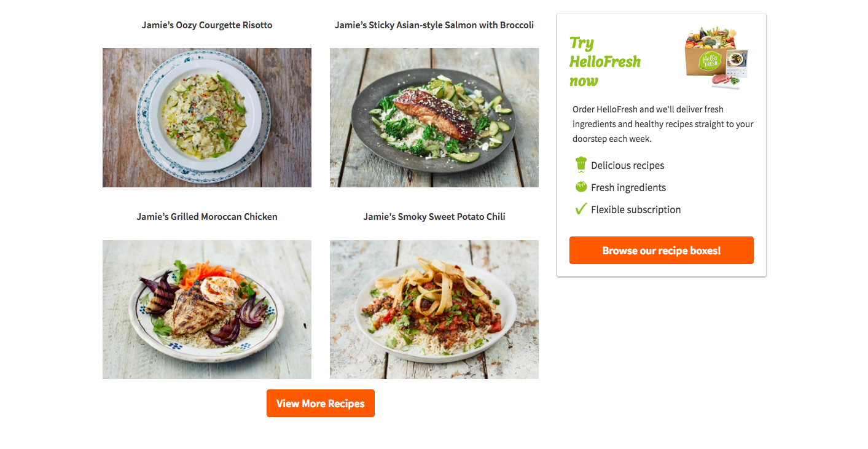
Task: Open Jamie's Smoky Sweet Potato Chili recipe
Action: (434, 216)
